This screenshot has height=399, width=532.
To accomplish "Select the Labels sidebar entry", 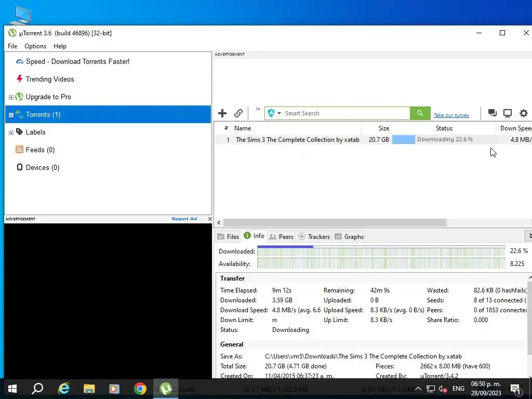I will pos(36,132).
